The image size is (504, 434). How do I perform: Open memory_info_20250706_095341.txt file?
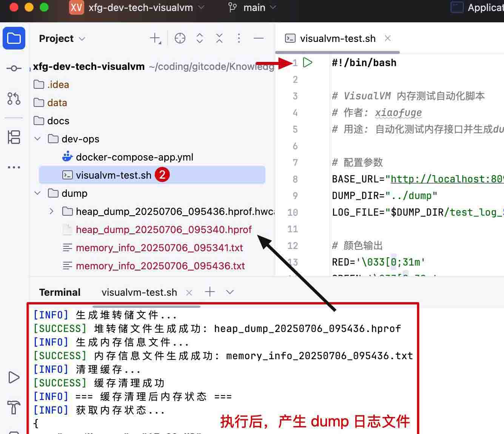click(x=153, y=248)
